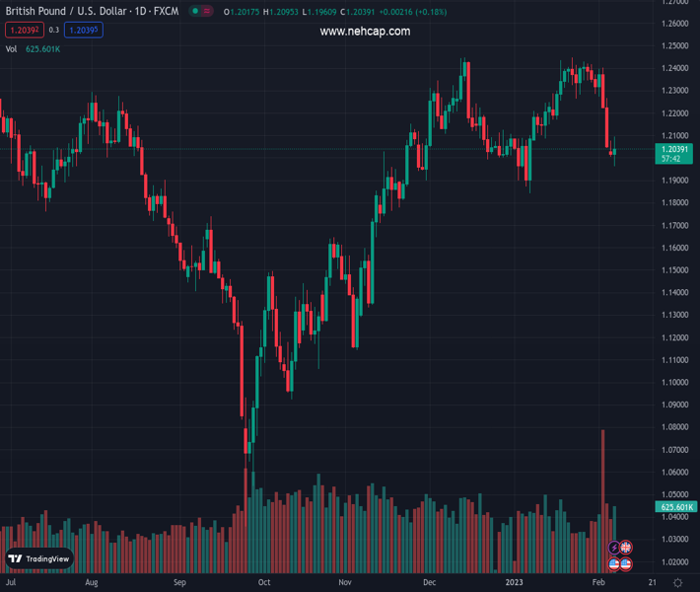Viewport: 700px width, 592px height.
Task: Toggle the market status indicator pill
Action: pos(201,12)
